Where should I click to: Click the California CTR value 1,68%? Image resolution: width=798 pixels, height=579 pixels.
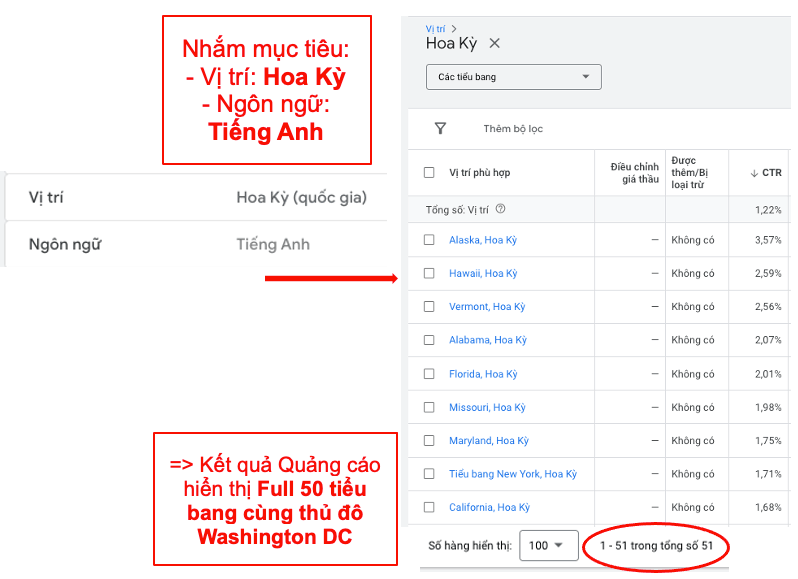(768, 507)
